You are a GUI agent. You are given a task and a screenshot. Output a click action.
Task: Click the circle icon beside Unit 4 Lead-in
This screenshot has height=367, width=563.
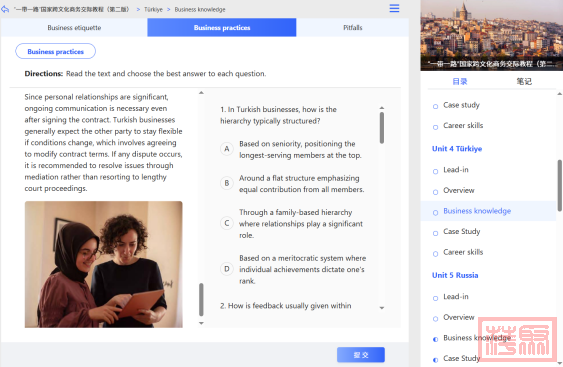(x=436, y=172)
